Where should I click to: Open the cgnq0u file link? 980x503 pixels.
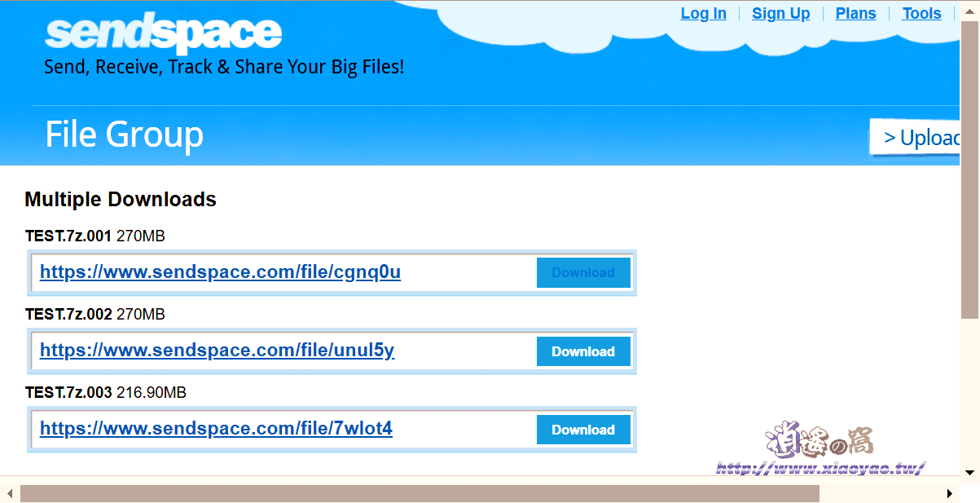(x=220, y=272)
